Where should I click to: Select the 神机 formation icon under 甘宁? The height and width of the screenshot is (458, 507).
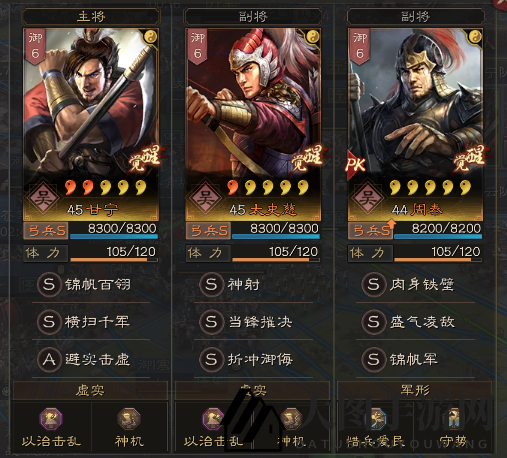[x=129, y=419]
